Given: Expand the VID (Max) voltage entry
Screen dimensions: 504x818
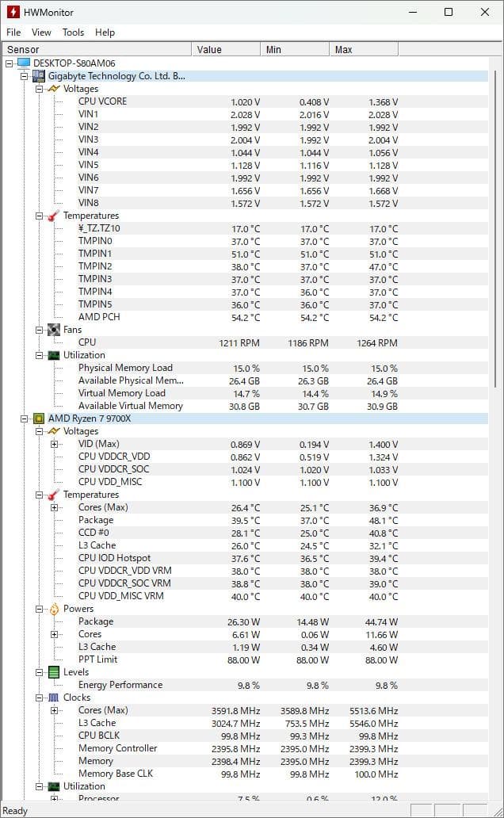Looking at the screenshot, I should [52, 443].
